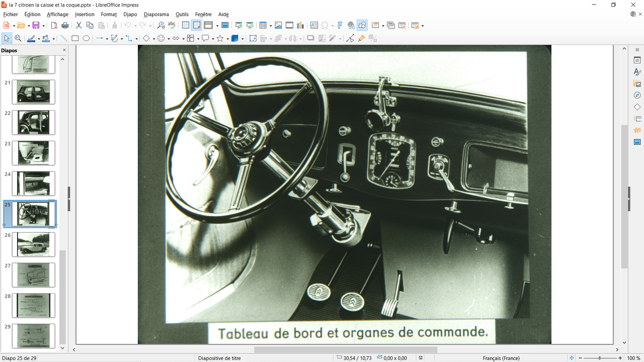This screenshot has width=644, height=362.
Task: Insert an image
Action: [278, 25]
